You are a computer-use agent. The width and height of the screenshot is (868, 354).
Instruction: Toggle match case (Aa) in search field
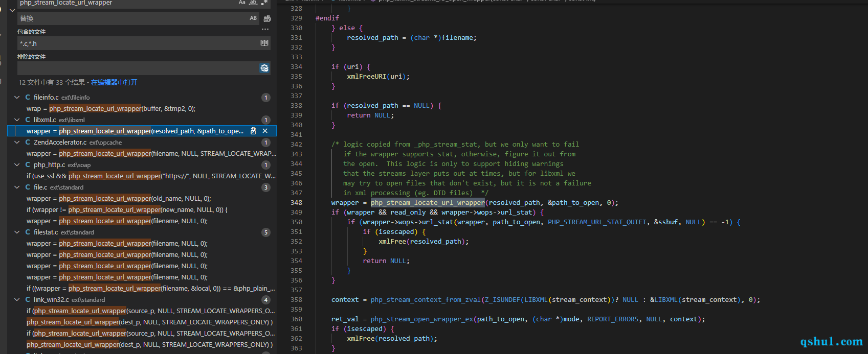point(242,3)
